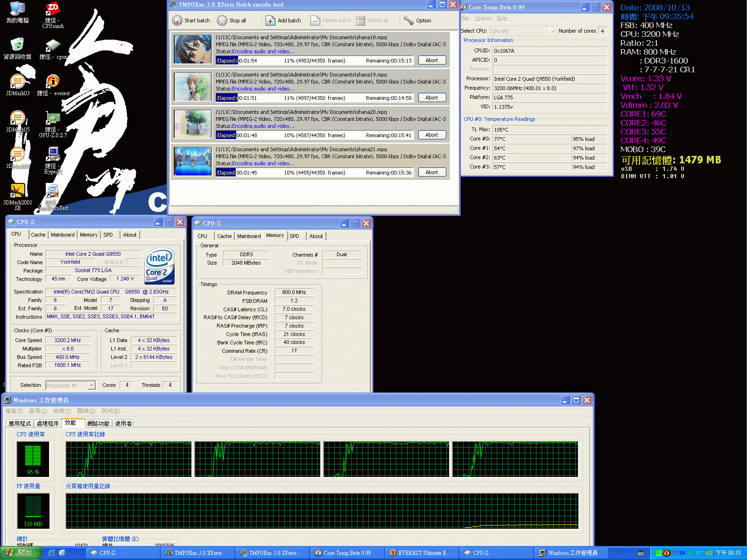Screen dimensions: 747x560
Task: Open 檢視(V) menu in Task Manager
Action: tap(62, 411)
